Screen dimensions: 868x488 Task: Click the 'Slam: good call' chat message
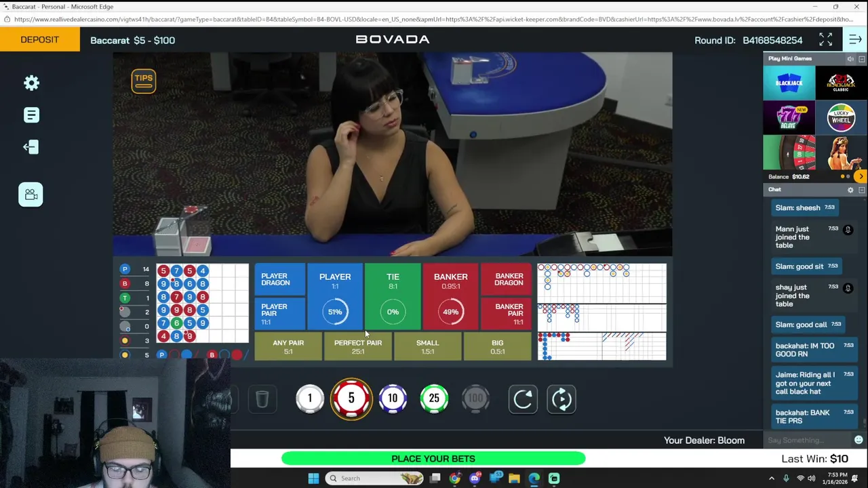(x=808, y=325)
